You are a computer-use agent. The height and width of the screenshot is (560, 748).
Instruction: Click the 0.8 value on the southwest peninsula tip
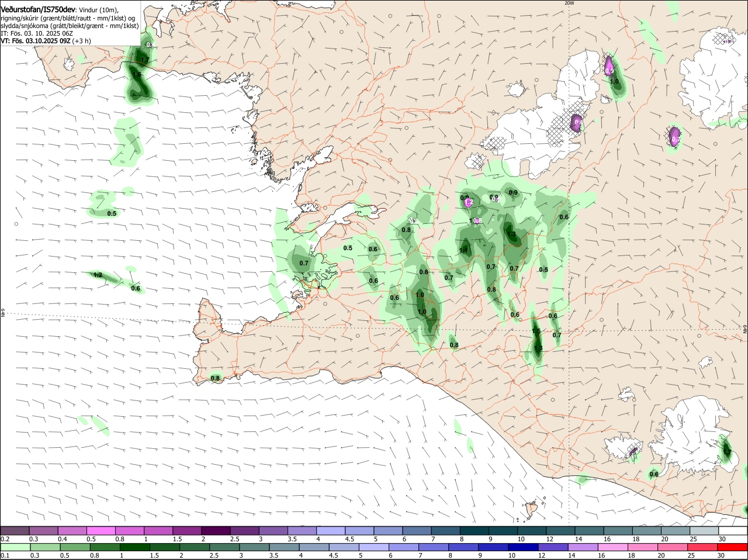coord(215,378)
